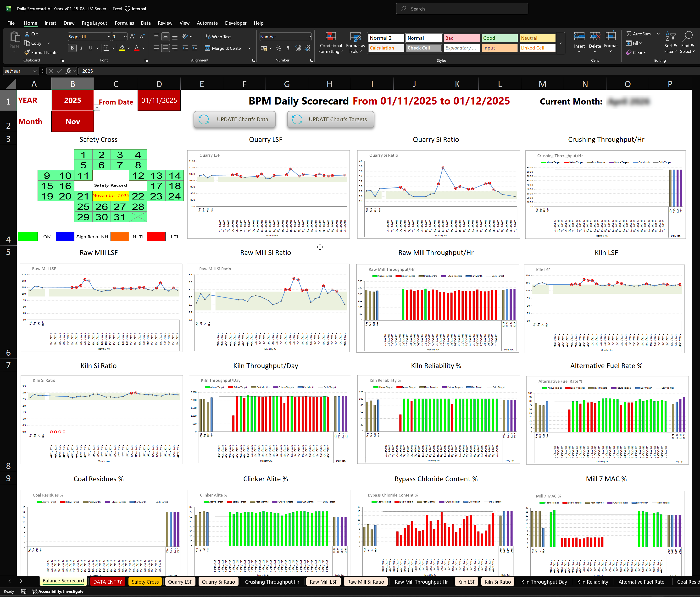Click the Format Painter icon

[27, 52]
